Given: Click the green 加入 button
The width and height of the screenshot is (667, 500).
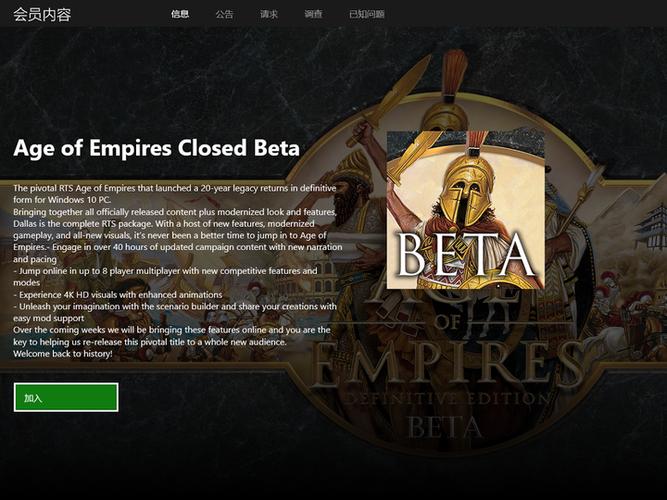Looking at the screenshot, I should 66,397.
